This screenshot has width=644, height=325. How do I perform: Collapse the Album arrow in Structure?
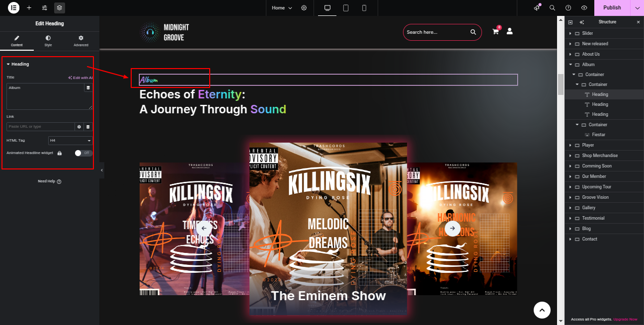(x=570, y=65)
